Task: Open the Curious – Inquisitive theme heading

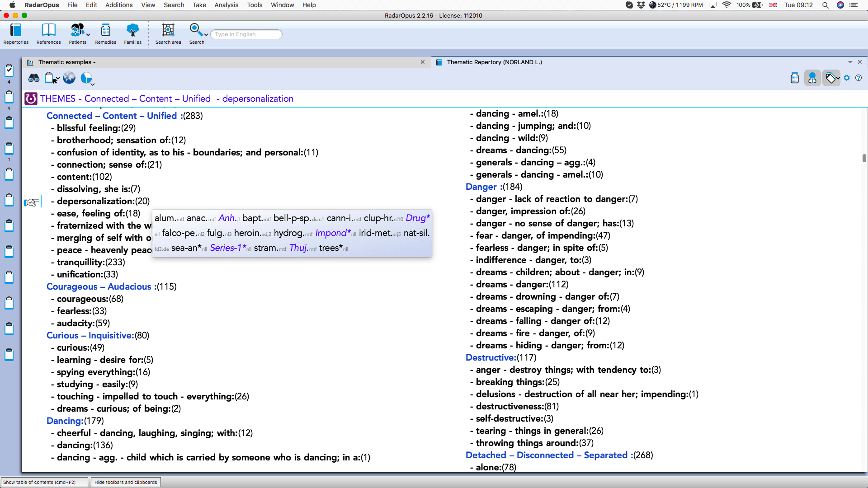Action: tap(90, 335)
